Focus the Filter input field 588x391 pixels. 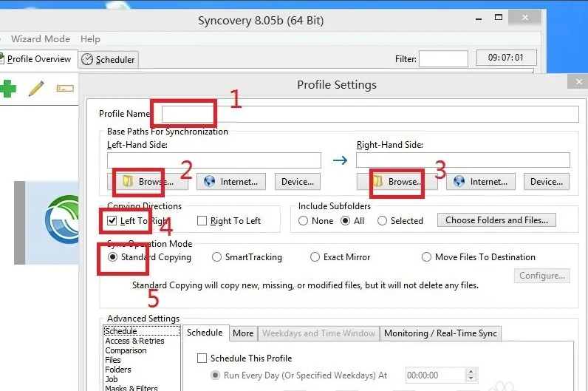coord(443,59)
